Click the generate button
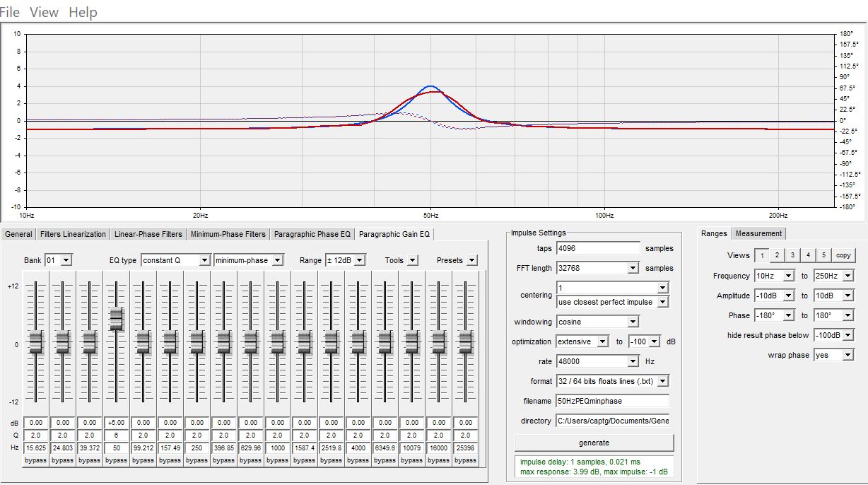Image resolution: width=868 pixels, height=485 pixels. point(594,443)
